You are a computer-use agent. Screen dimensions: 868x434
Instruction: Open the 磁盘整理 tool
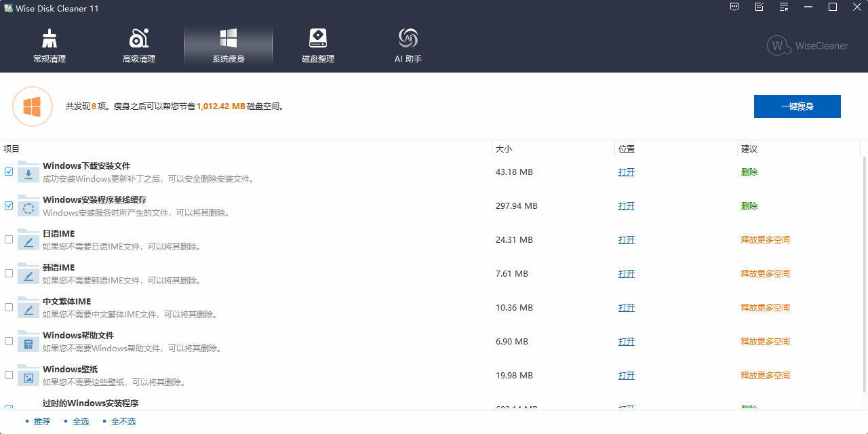pyautogui.click(x=318, y=46)
